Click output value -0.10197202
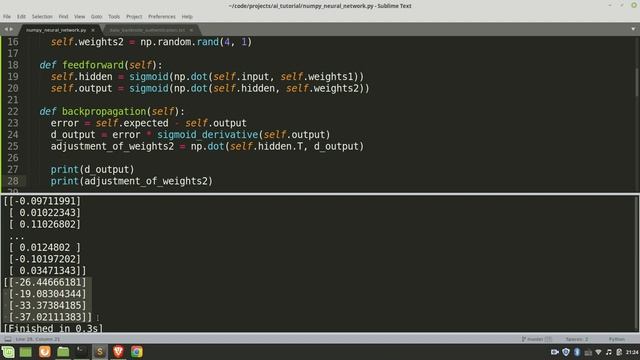 (45, 259)
